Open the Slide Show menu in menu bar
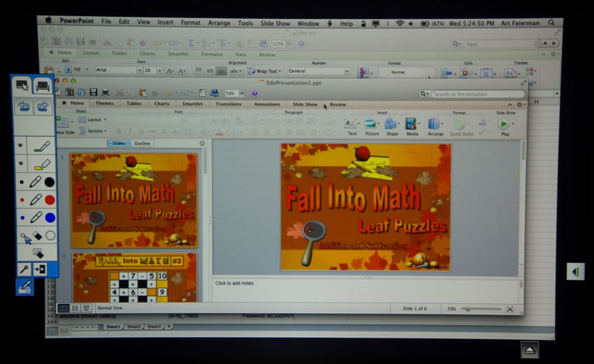The width and height of the screenshot is (594, 364). click(275, 23)
